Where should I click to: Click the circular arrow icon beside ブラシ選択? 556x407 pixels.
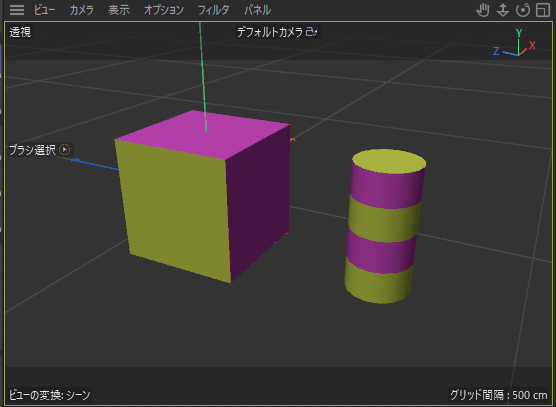(x=65, y=150)
